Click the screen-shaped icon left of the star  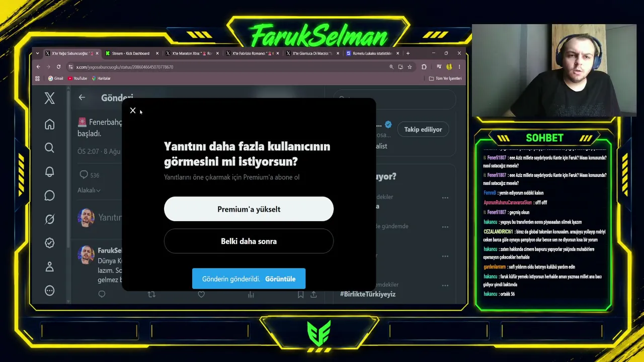(x=400, y=67)
